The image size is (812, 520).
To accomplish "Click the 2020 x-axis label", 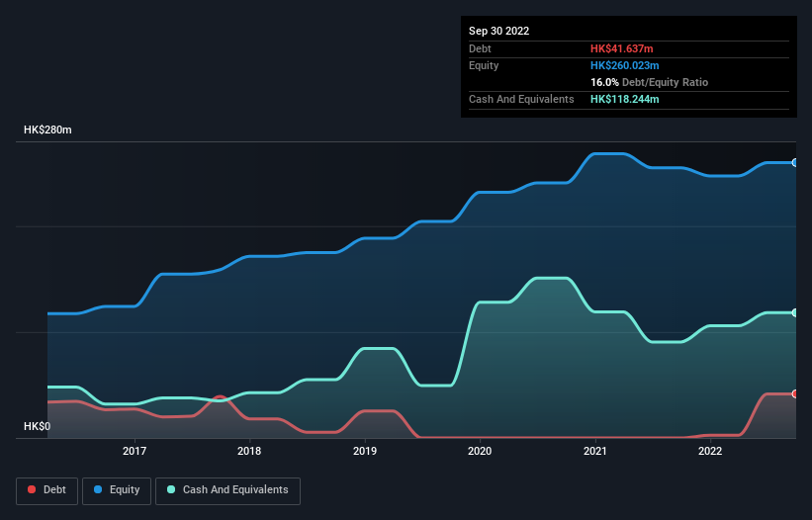I will [480, 451].
